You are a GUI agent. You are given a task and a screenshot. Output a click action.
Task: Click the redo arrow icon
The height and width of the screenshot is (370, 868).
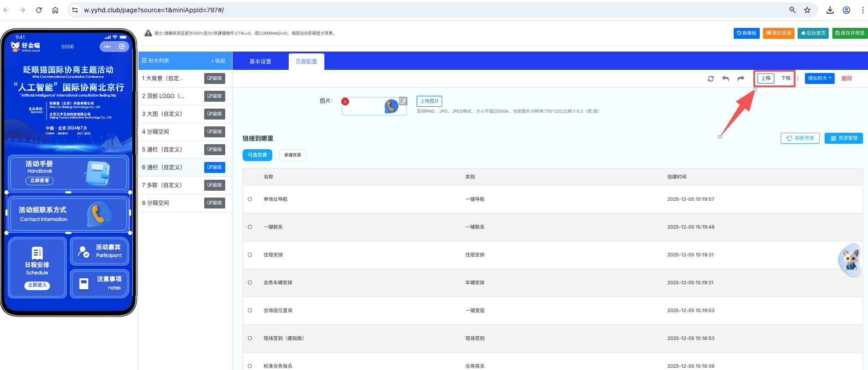pyautogui.click(x=741, y=78)
